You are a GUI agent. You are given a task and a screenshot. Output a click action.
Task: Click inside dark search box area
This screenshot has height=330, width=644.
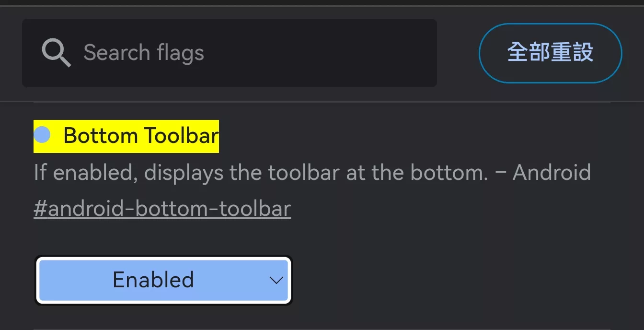[x=230, y=53]
